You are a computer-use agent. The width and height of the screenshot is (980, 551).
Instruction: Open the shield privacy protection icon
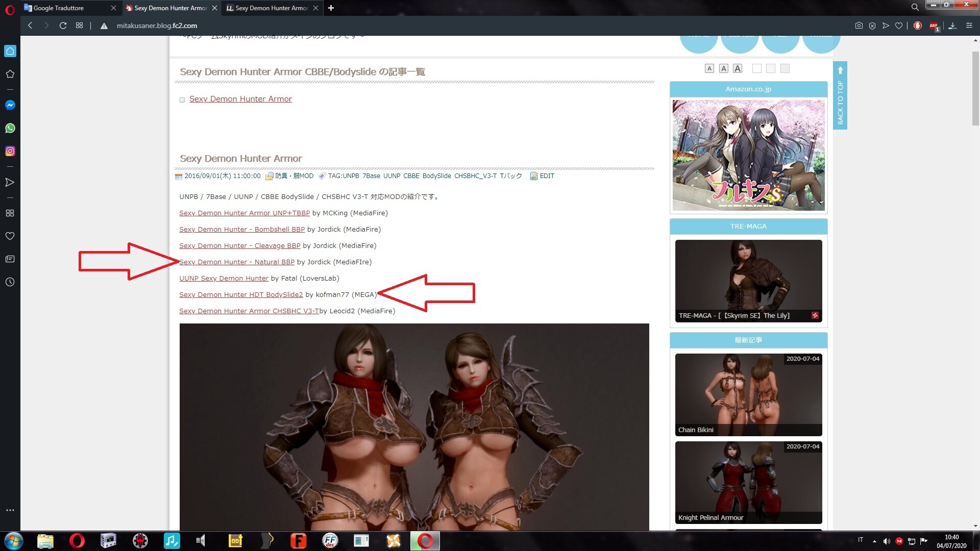(872, 26)
